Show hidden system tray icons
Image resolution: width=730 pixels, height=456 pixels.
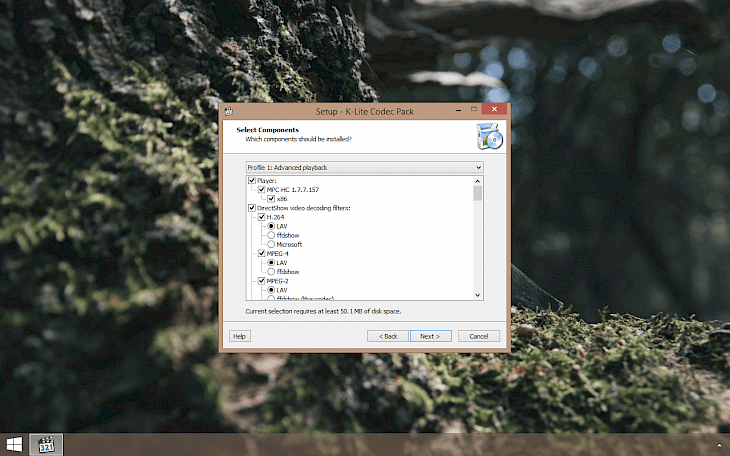719,445
